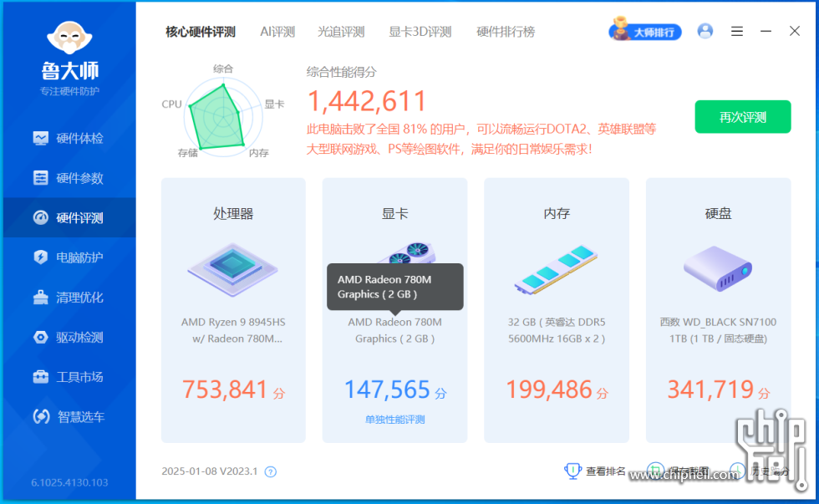Click the 32 GB 英睿达 DDR5 description

pyautogui.click(x=557, y=331)
